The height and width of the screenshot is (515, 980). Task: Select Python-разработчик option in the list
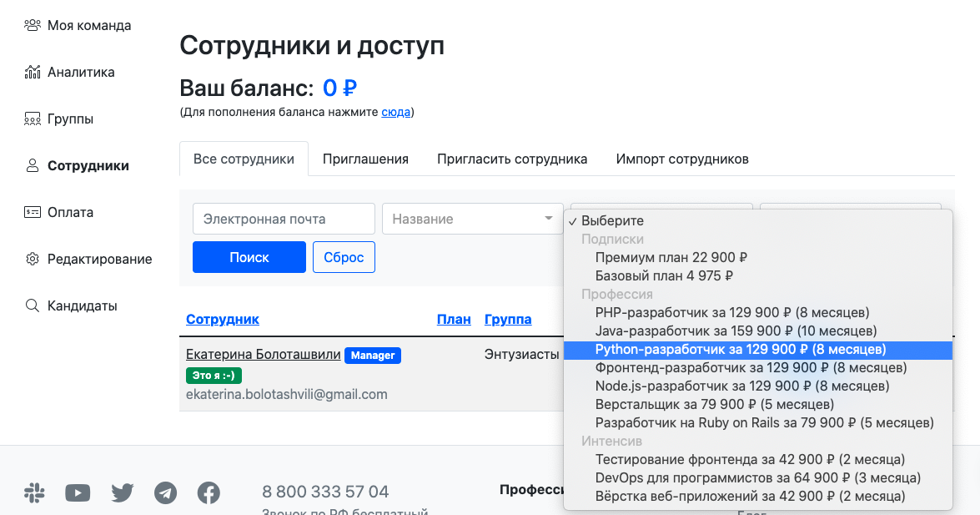click(x=740, y=349)
